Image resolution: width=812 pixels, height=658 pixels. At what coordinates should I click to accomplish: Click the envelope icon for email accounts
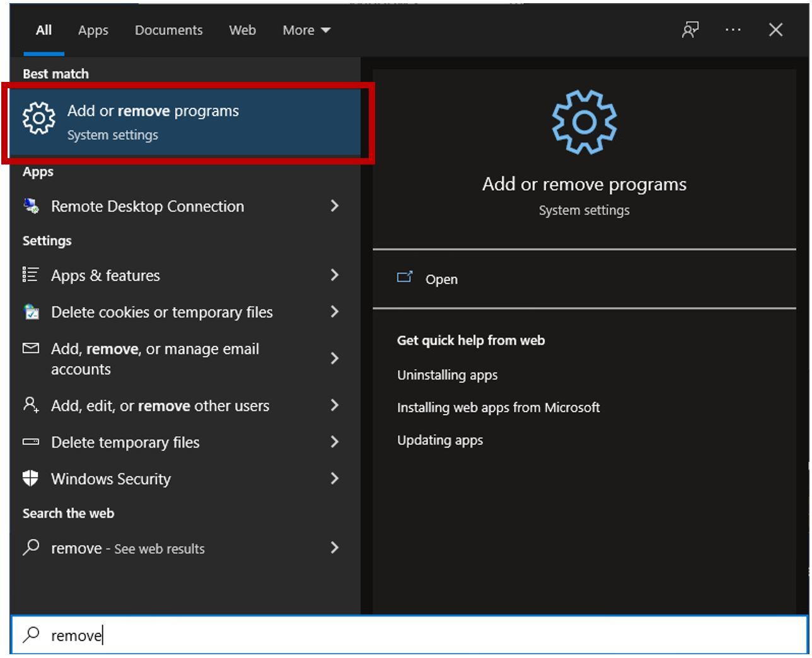[31, 349]
